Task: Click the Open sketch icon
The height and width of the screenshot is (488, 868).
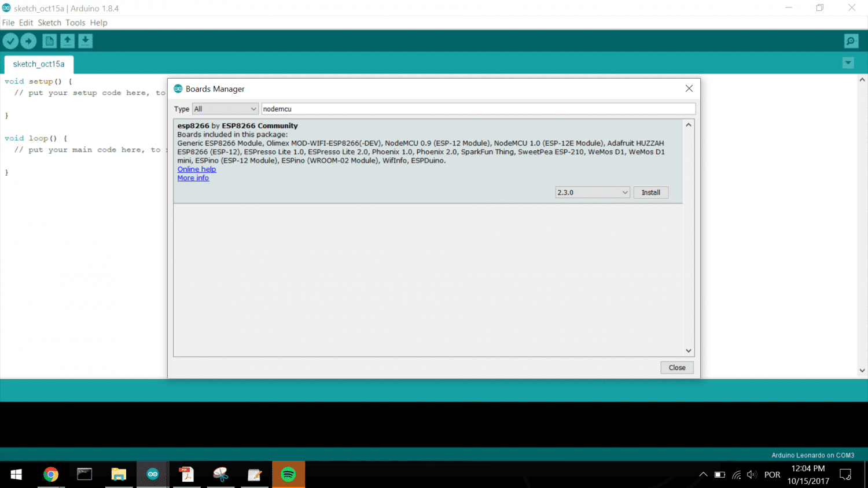Action: click(x=67, y=41)
